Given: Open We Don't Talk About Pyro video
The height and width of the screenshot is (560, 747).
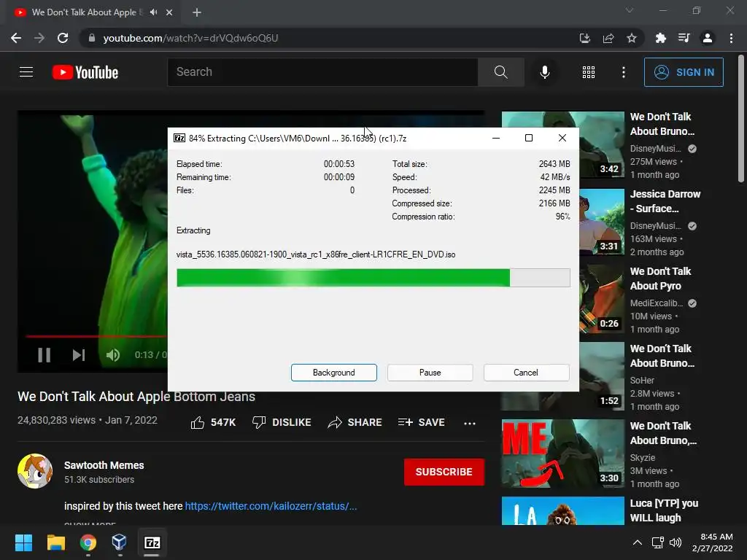Looking at the screenshot, I should 660,279.
